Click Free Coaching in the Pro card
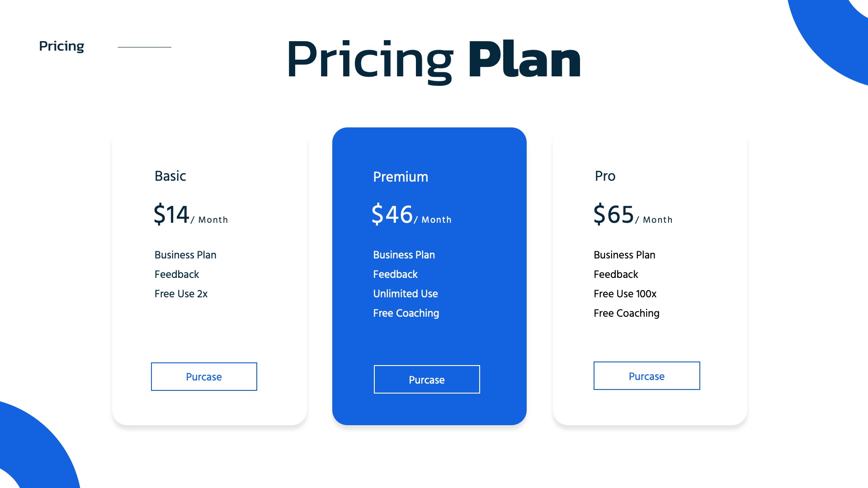The width and height of the screenshot is (868, 488). tap(626, 313)
